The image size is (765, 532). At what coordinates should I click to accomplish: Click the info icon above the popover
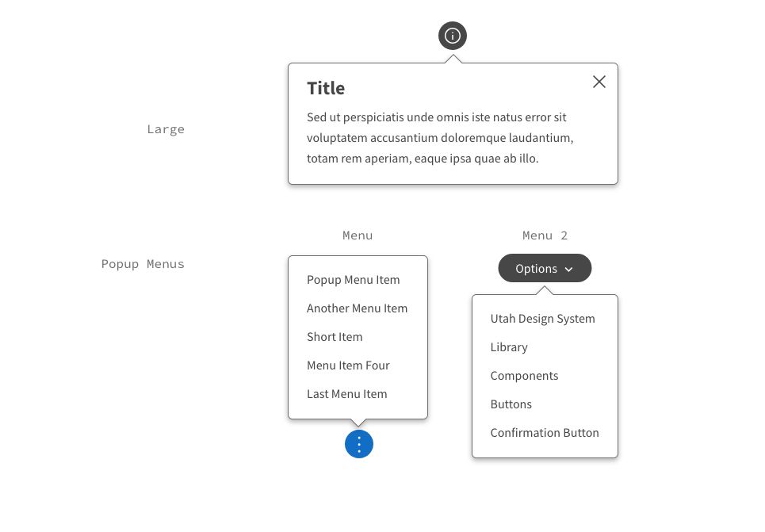coord(452,35)
